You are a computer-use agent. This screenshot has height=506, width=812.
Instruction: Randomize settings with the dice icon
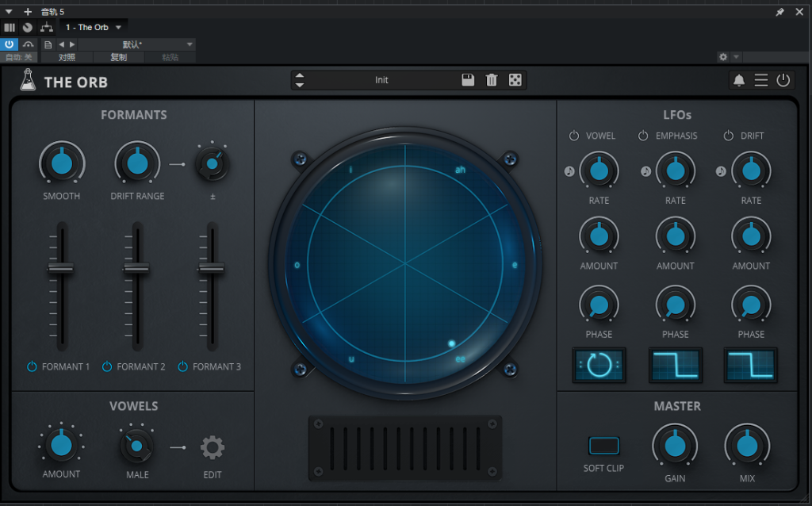coord(515,80)
